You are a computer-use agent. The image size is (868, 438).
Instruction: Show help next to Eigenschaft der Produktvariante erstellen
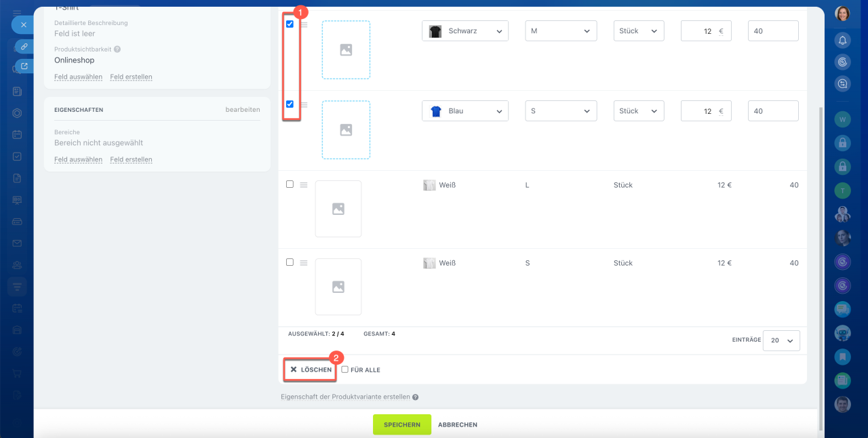click(x=415, y=397)
